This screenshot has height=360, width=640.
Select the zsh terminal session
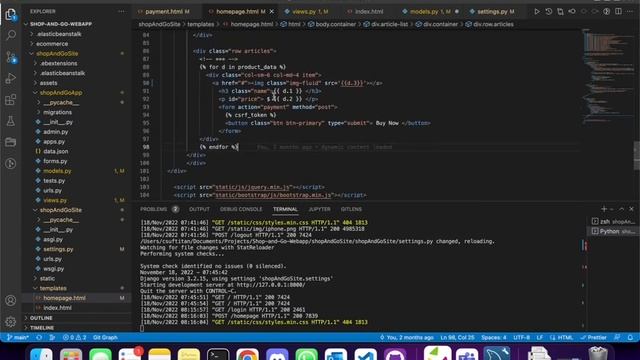tap(613, 222)
